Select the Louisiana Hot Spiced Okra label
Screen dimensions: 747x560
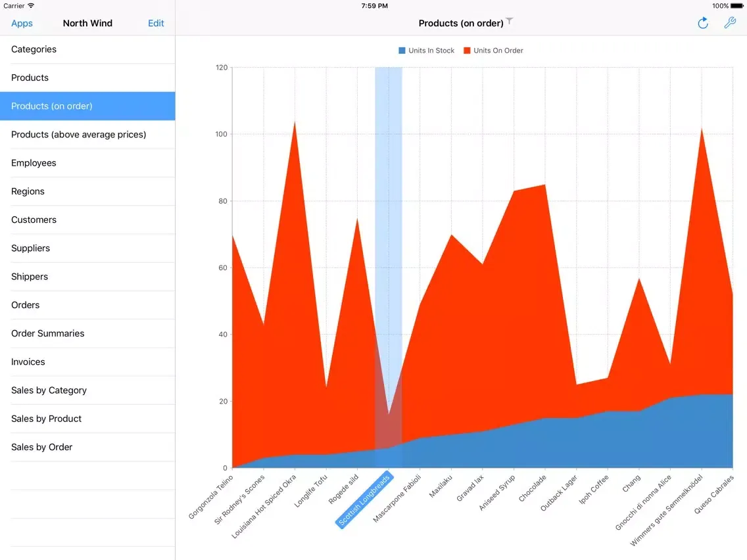264,507
